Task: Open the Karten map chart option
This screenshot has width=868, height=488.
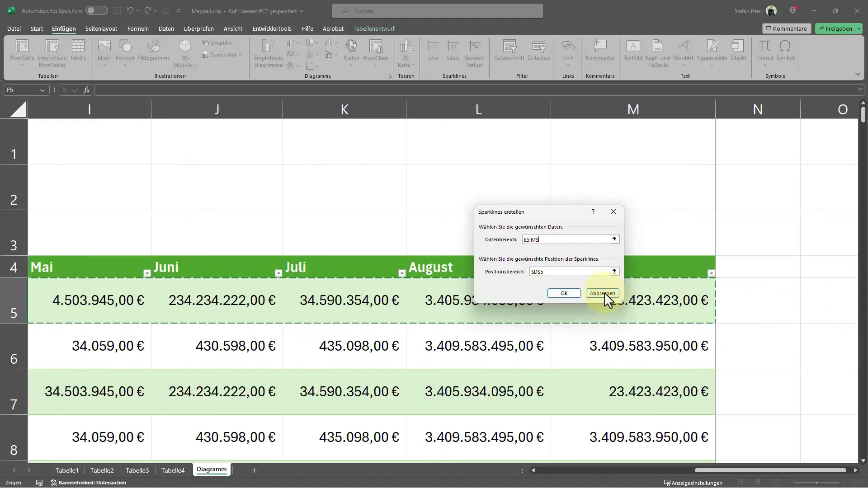Action: [x=351, y=53]
